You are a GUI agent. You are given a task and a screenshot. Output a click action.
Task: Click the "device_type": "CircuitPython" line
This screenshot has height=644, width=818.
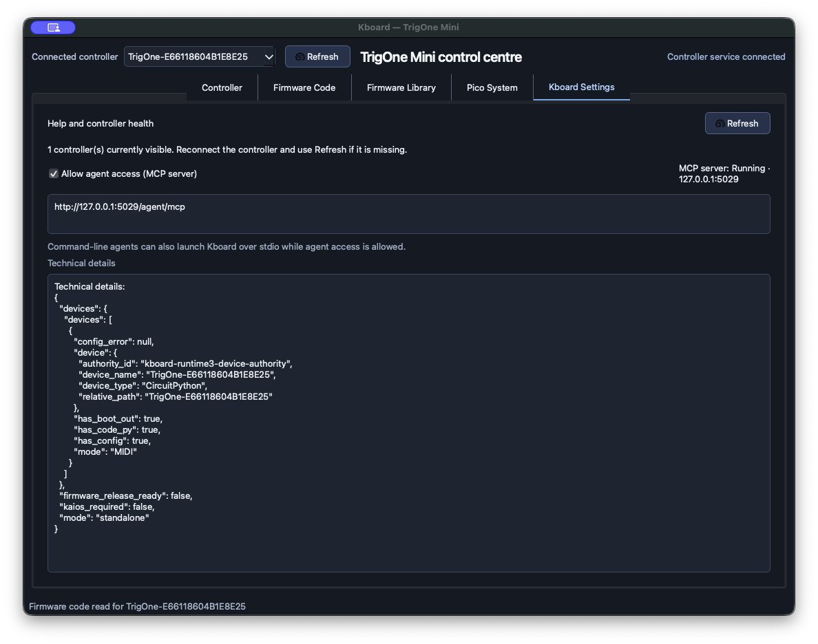click(143, 385)
